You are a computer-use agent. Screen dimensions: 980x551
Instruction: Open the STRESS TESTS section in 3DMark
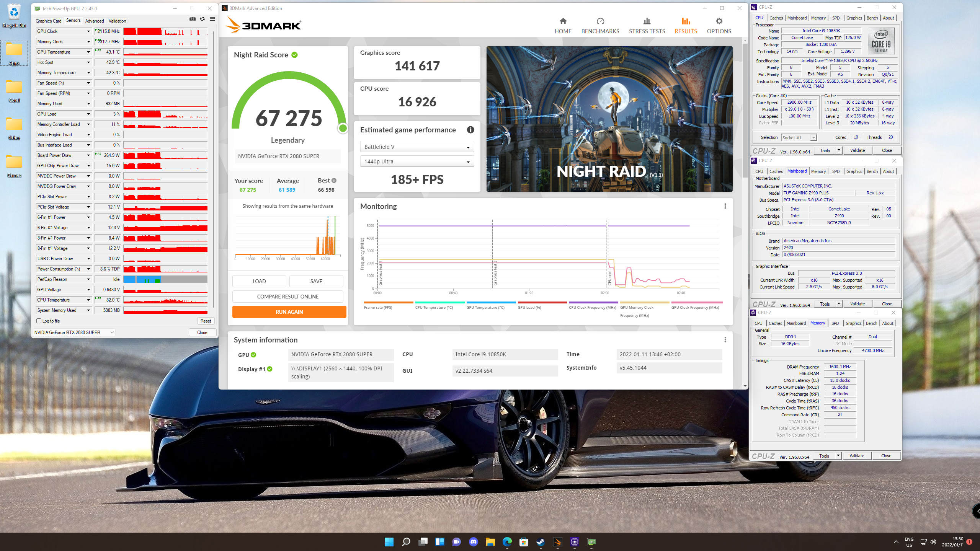click(647, 26)
